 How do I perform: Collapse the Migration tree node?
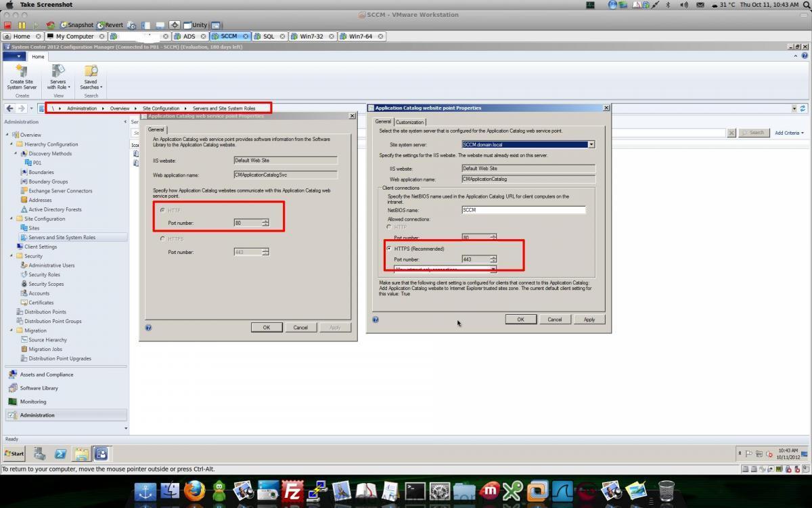point(12,331)
